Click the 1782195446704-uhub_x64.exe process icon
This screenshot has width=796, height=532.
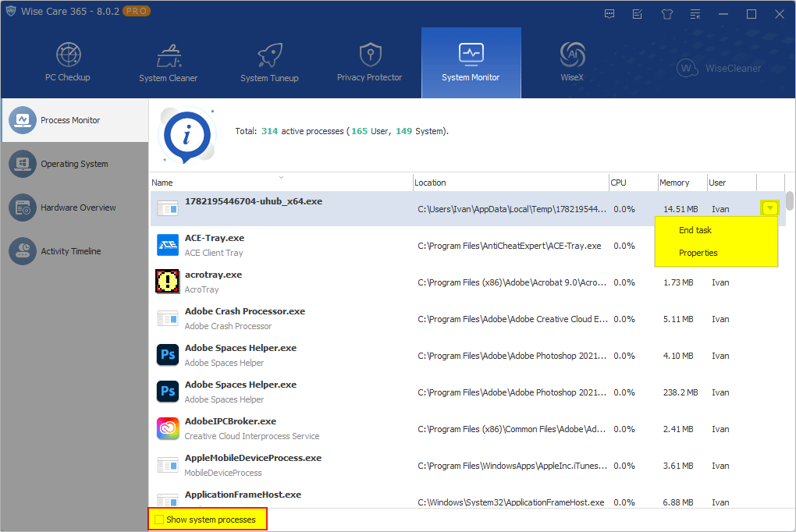point(168,208)
